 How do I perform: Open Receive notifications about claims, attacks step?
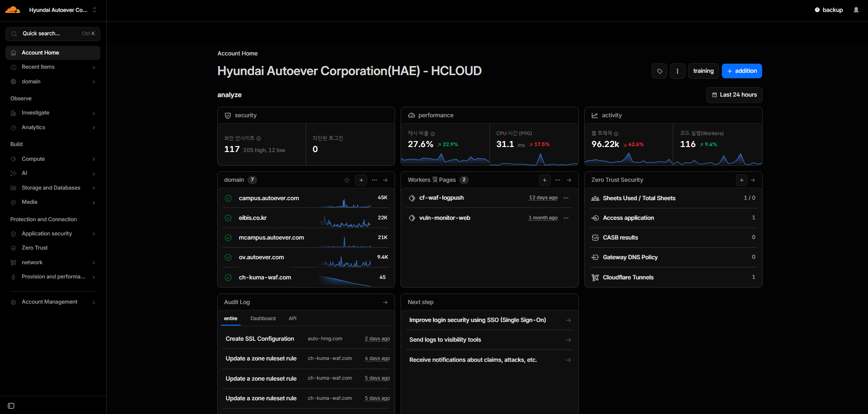click(489, 360)
